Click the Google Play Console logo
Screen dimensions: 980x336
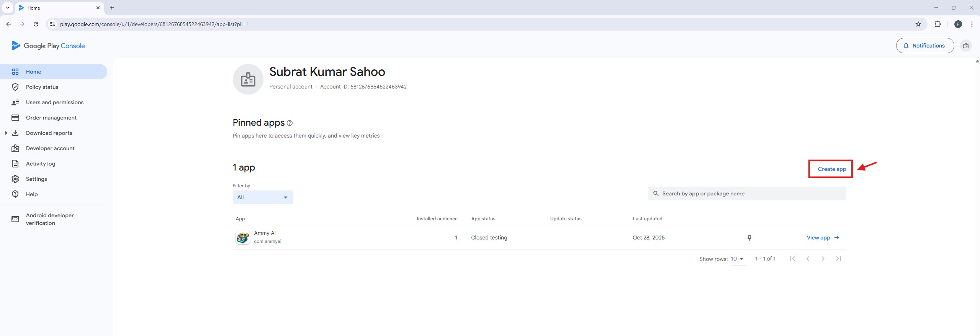coord(48,46)
